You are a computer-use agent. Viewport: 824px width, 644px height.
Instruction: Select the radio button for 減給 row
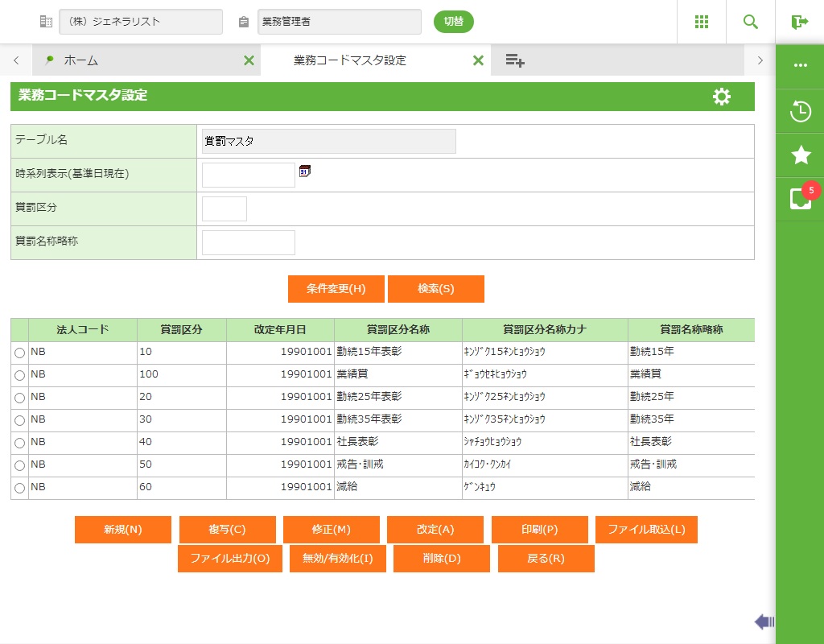point(19,488)
